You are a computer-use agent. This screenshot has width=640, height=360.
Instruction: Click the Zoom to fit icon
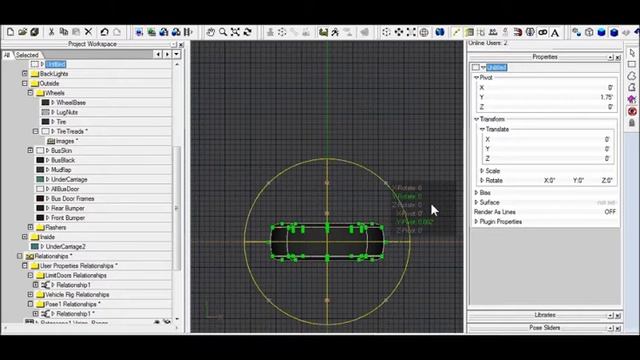coord(235,32)
